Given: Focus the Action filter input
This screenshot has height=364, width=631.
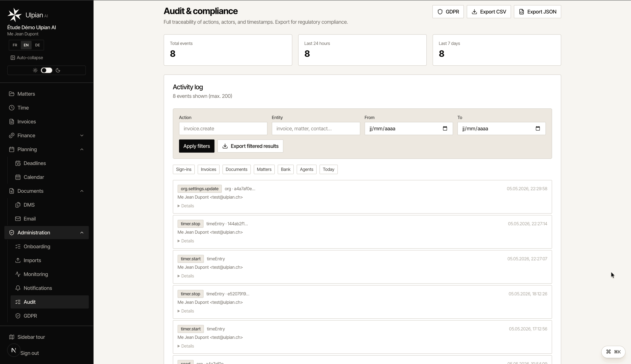Looking at the screenshot, I should pyautogui.click(x=223, y=129).
